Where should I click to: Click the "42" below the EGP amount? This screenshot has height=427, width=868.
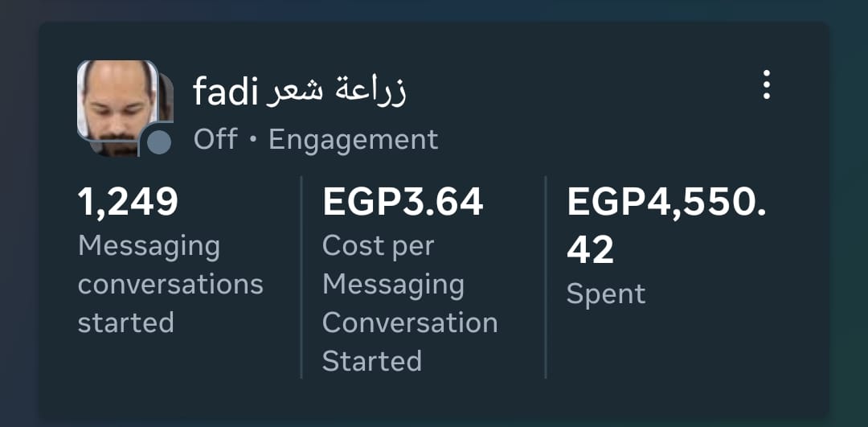click(x=591, y=250)
